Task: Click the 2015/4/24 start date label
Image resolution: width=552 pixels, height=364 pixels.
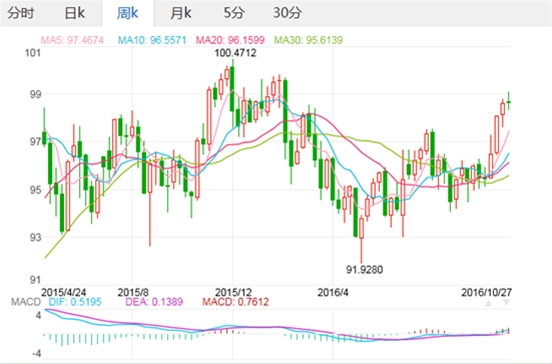Action: click(x=63, y=292)
